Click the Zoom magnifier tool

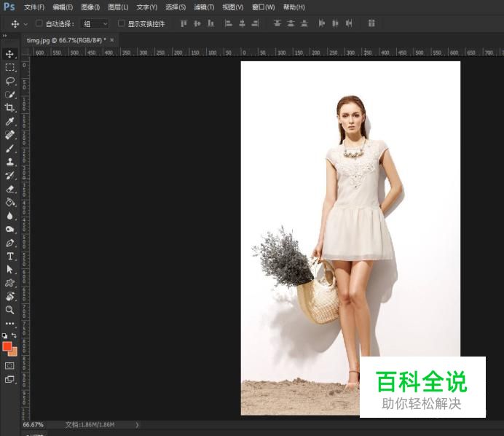click(10, 310)
